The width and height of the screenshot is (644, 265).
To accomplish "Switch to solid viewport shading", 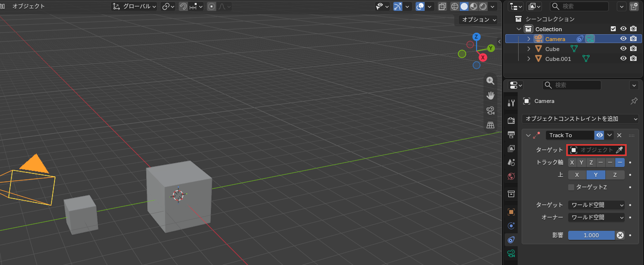I will [x=464, y=6].
